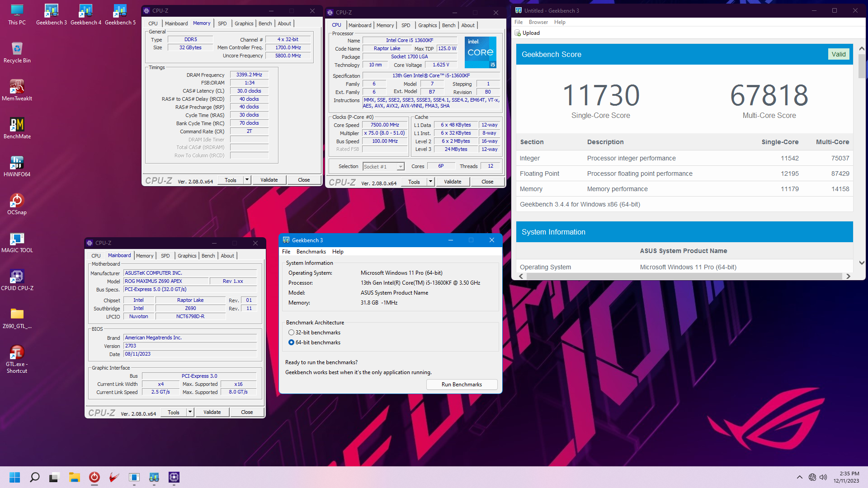Viewport: 868px width, 488px height.
Task: Open network icon in system tray
Action: point(812,477)
